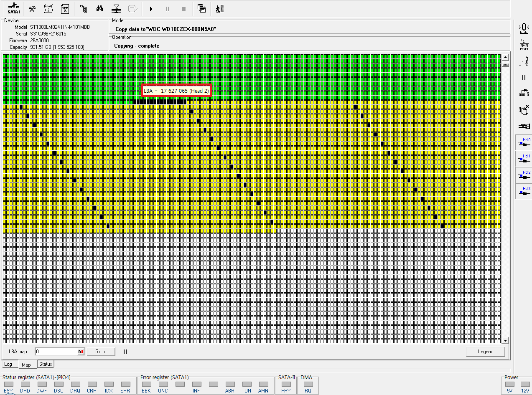Click pause icon next to Go to

pos(125,352)
